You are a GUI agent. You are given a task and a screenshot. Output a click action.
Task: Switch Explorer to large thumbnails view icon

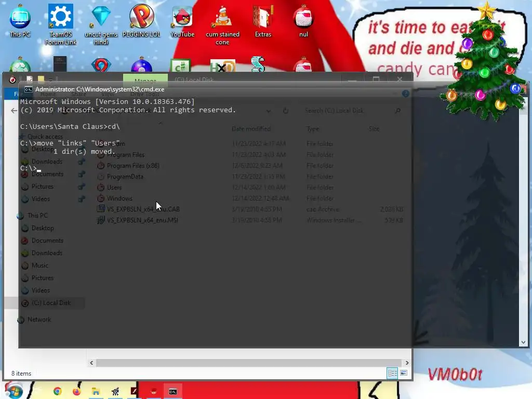tap(404, 373)
